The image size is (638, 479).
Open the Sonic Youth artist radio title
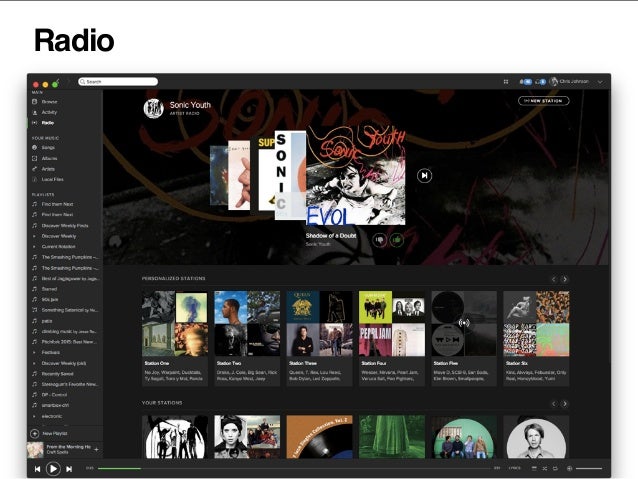190,105
